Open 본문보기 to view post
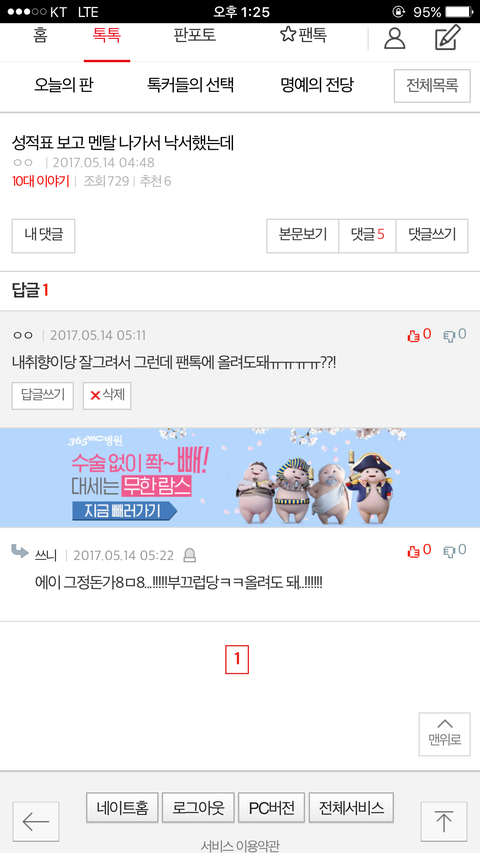The height and width of the screenshot is (853, 480). [303, 235]
